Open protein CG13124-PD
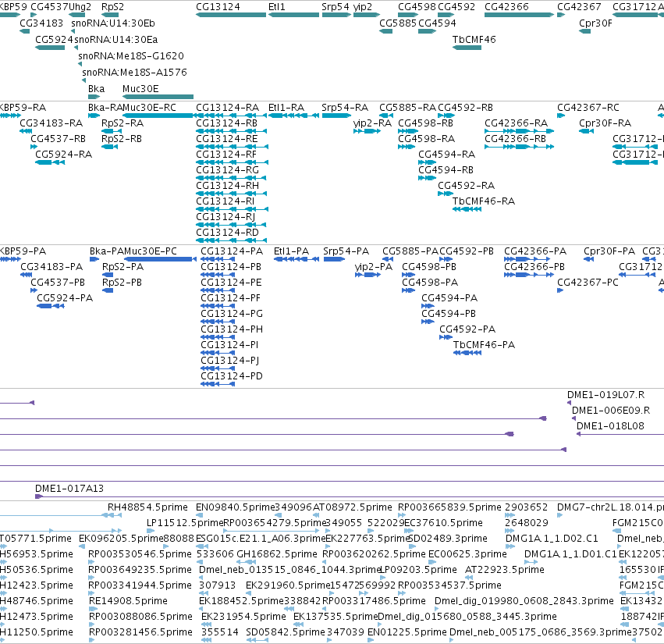Viewport: 664px width, 644px height. pyautogui.click(x=218, y=384)
